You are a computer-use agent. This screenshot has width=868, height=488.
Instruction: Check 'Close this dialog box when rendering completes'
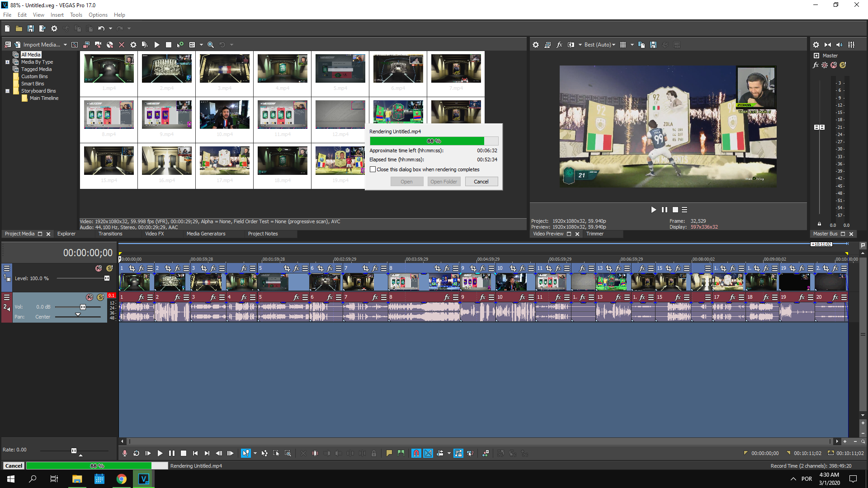pyautogui.click(x=373, y=169)
